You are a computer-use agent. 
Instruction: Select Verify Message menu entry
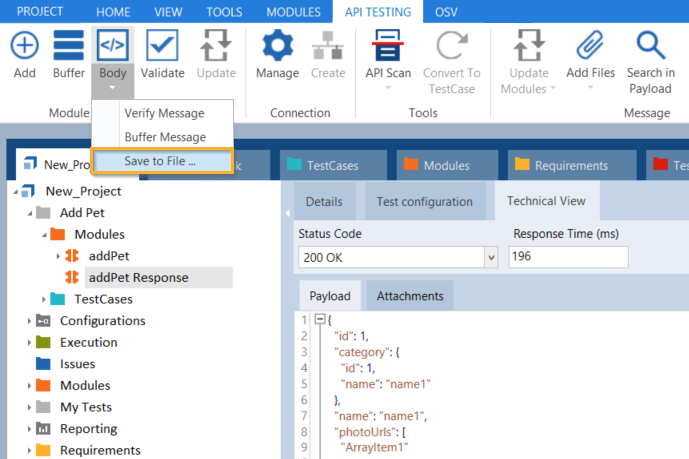point(164,113)
